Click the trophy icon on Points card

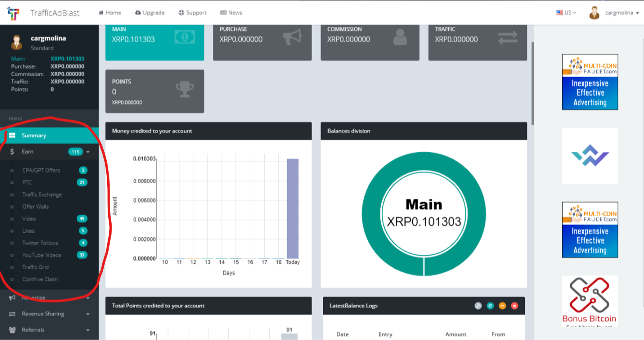[185, 89]
